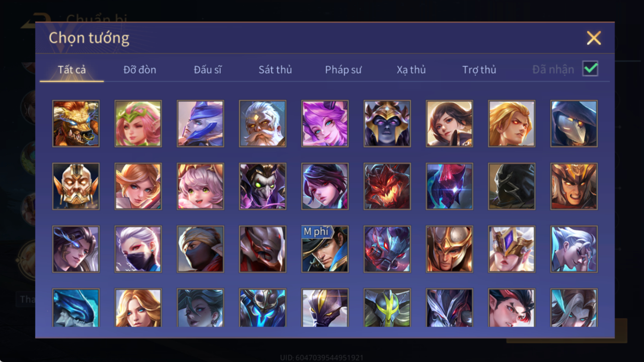Screen dimensions: 644x362
Task: Select the orange beast hero with blue goggles
Action: [76, 124]
